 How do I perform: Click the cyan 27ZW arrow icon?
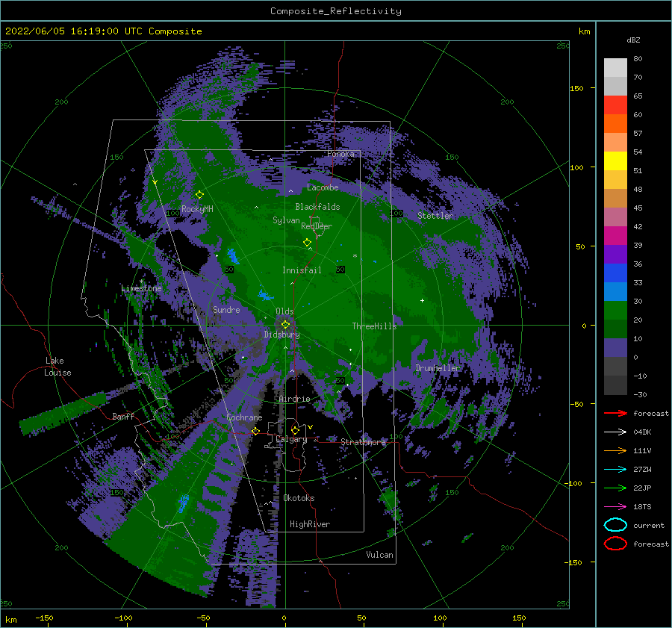(615, 470)
